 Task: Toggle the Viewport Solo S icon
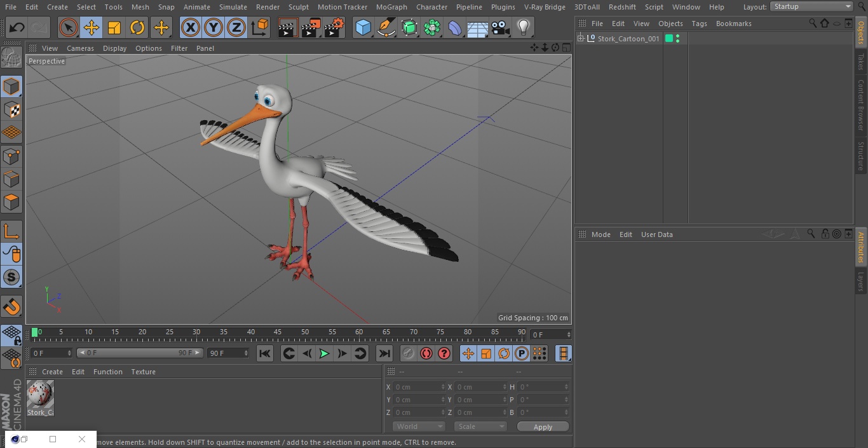click(x=11, y=277)
